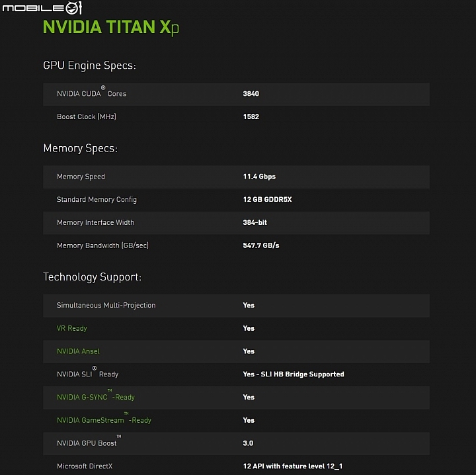Select the 547.7 GB/s value
Screen dimensions: 476x475
(261, 245)
